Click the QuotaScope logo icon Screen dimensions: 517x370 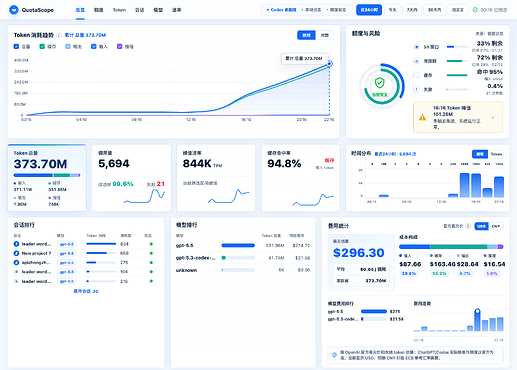click(x=14, y=10)
